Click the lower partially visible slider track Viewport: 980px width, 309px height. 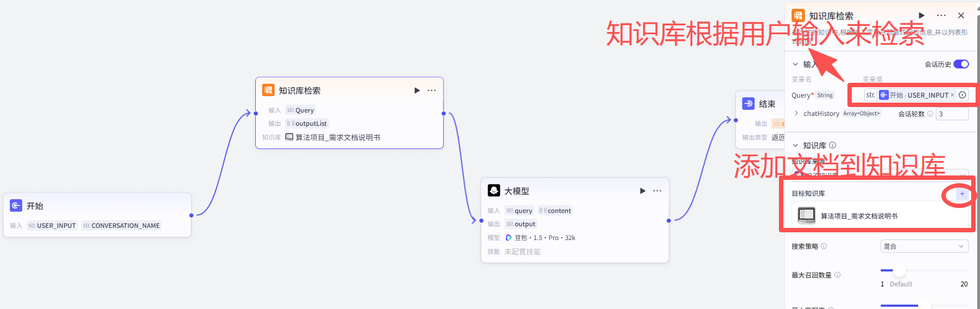[924, 305]
